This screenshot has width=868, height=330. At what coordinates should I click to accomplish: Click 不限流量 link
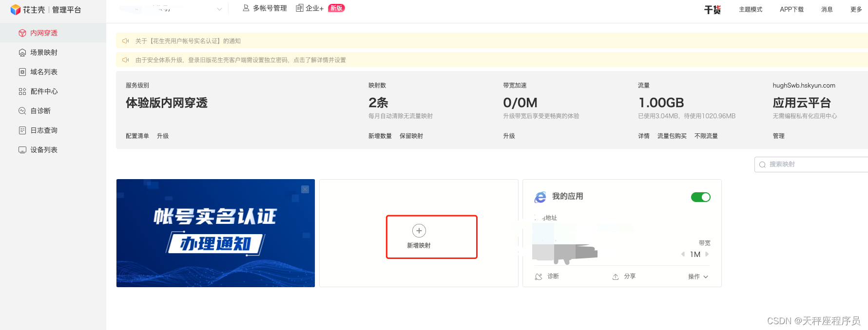(706, 136)
